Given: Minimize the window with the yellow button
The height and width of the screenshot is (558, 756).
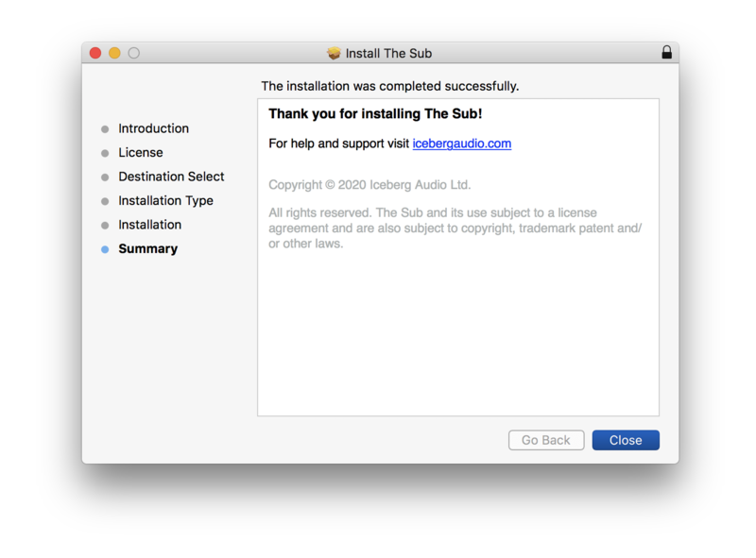Looking at the screenshot, I should [x=114, y=53].
